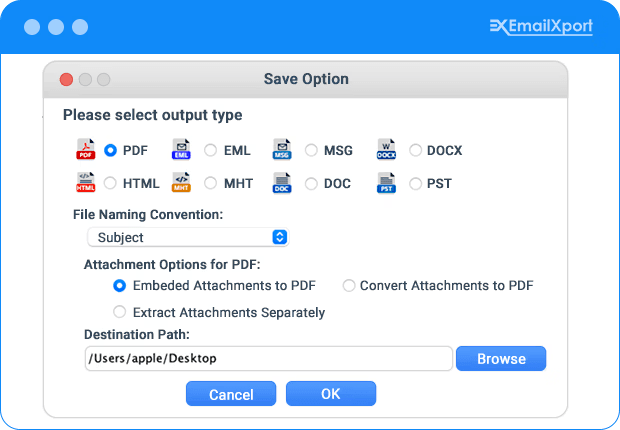The height and width of the screenshot is (430, 620).
Task: Click the MHT file format icon
Action: 181,182
